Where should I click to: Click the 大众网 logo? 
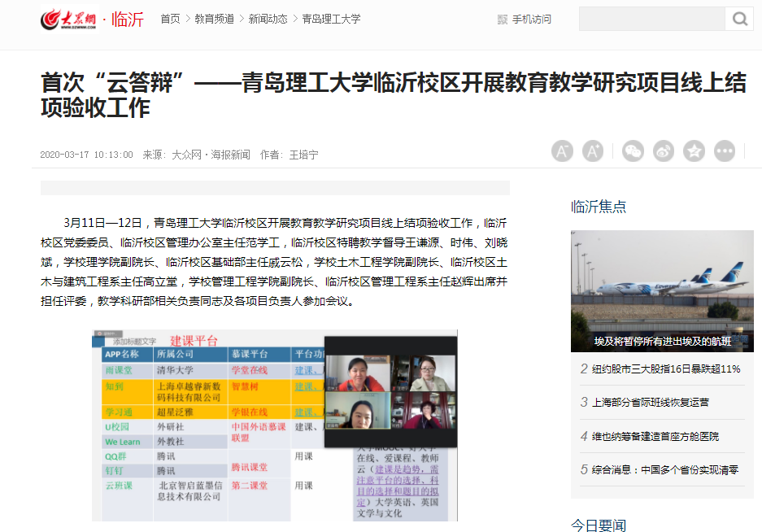pyautogui.click(x=69, y=19)
